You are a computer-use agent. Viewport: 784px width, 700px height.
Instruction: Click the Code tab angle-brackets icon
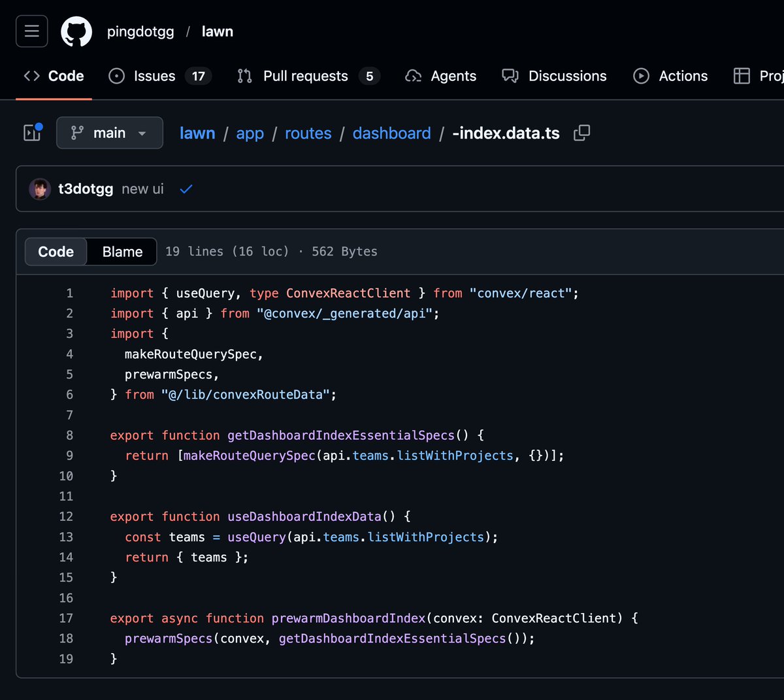pos(31,76)
